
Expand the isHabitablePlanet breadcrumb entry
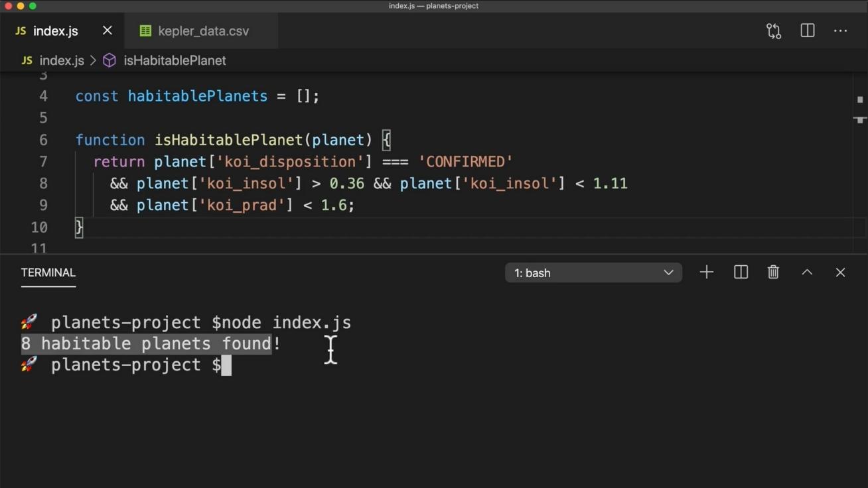click(175, 60)
